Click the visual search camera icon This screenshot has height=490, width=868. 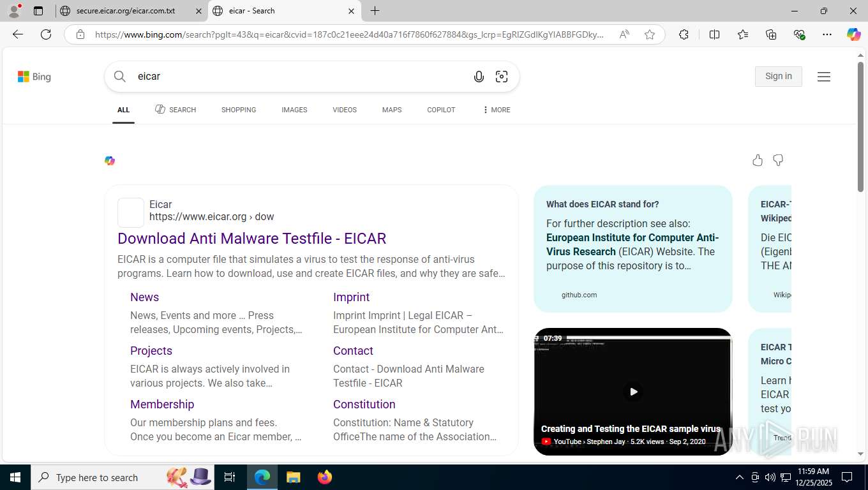pyautogui.click(x=502, y=77)
